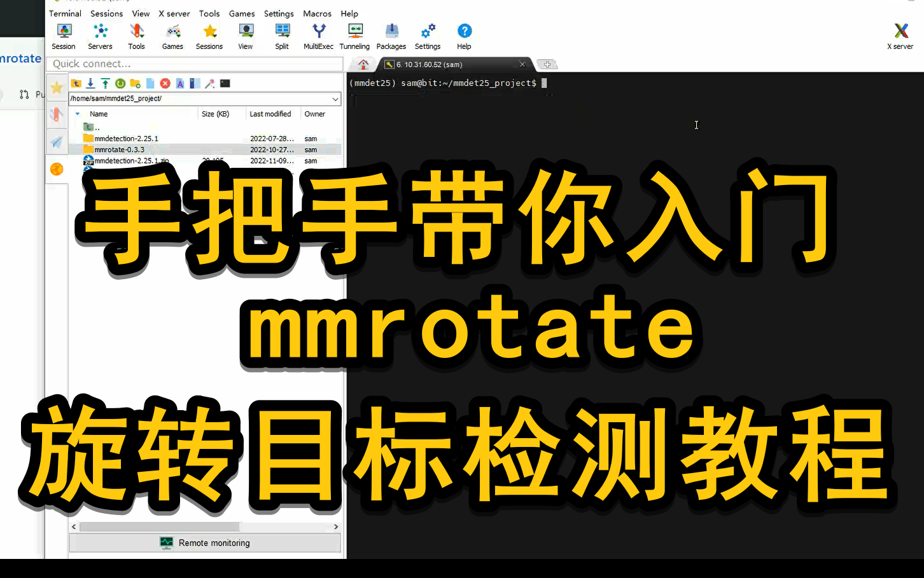Download selected files with blue arrow icon
The height and width of the screenshot is (578, 924).
click(90, 83)
